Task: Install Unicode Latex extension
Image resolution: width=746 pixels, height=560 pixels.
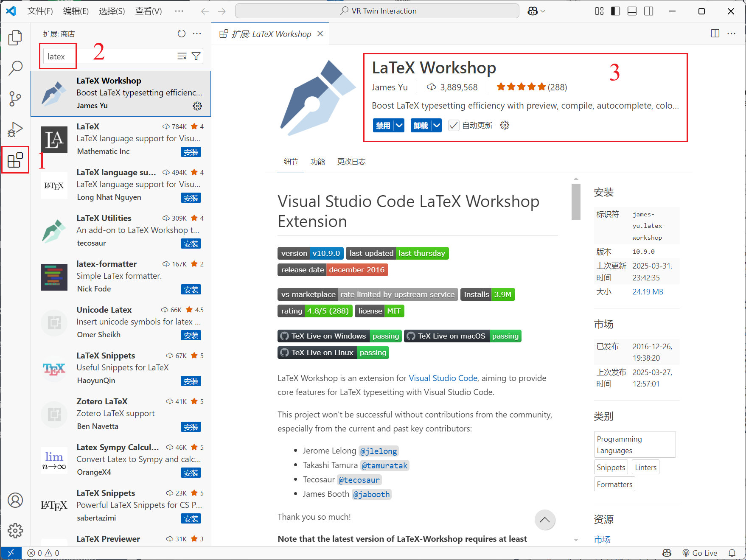Action: pos(191,336)
